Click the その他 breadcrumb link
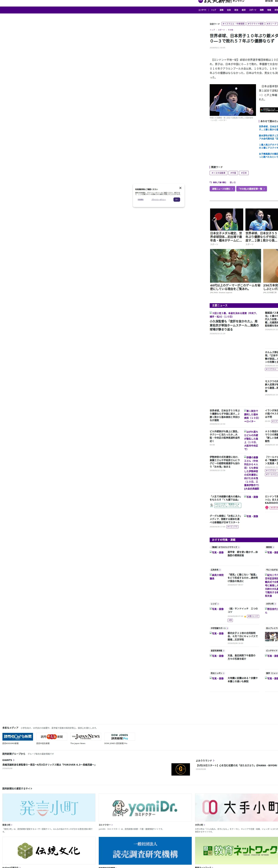278x868 pixels. tap(230, 30)
